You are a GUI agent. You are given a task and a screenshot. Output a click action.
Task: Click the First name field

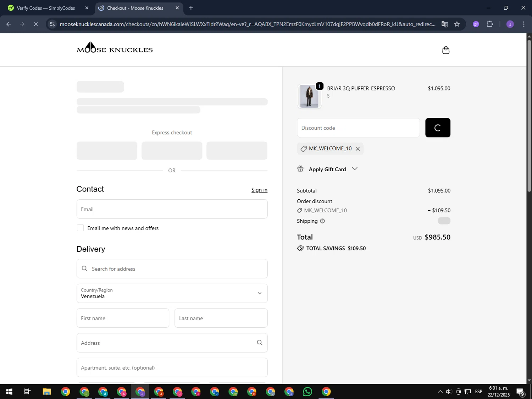pos(123,318)
